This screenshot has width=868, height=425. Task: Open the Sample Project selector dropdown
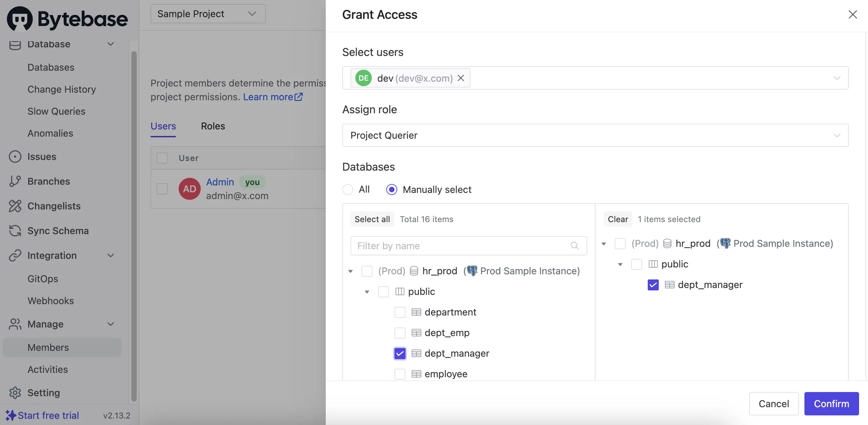pos(208,14)
